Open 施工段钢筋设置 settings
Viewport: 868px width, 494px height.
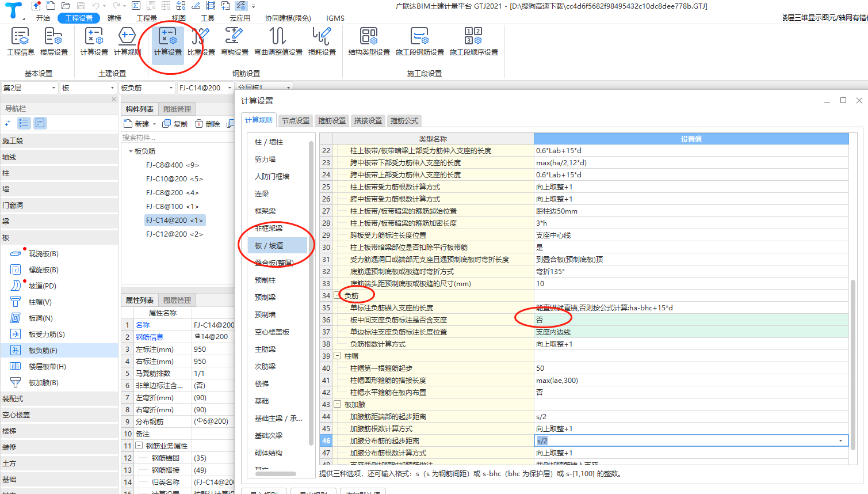coord(420,41)
